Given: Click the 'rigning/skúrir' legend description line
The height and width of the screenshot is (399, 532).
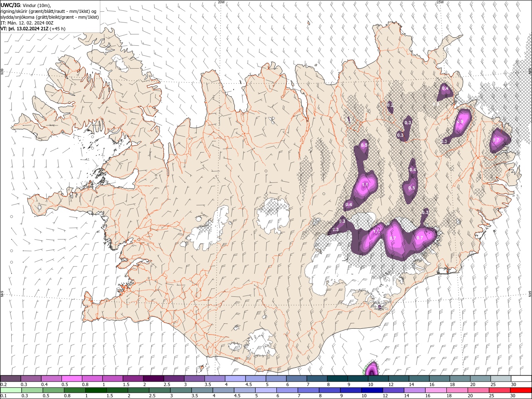Looking at the screenshot, I should point(49,11).
